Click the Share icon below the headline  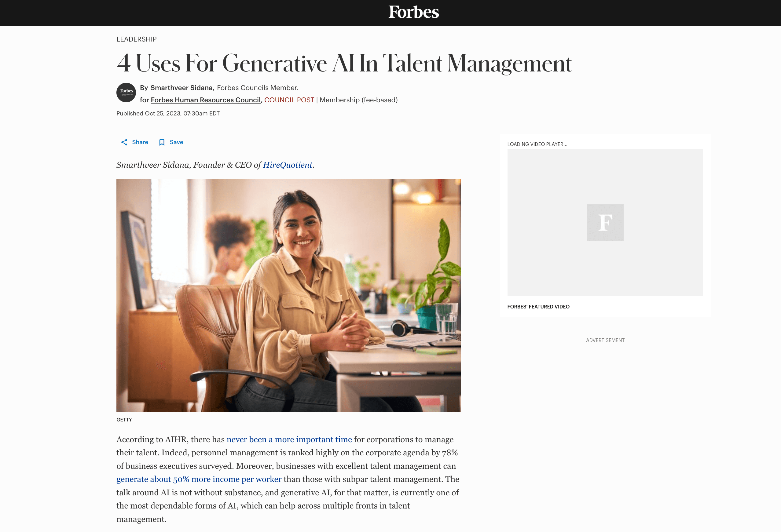tap(124, 142)
